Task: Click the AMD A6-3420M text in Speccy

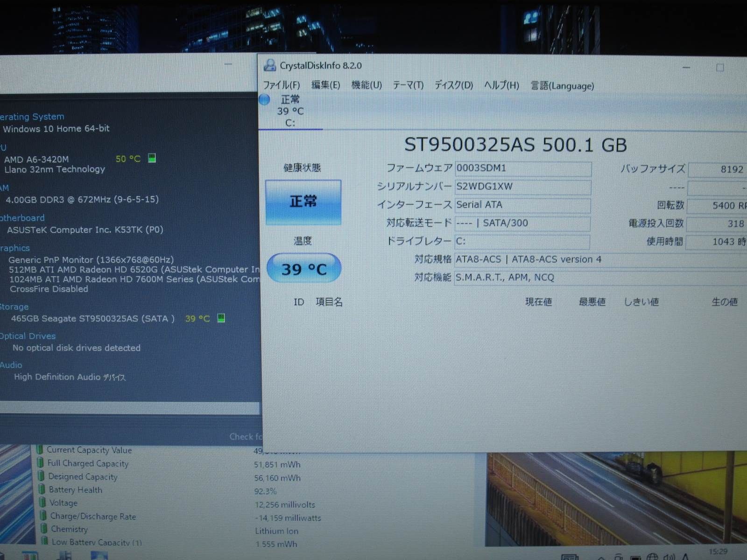Action: tap(36, 160)
